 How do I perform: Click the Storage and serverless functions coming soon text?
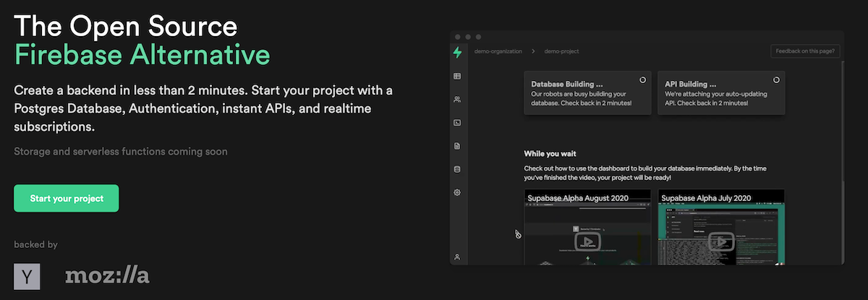pos(121,152)
